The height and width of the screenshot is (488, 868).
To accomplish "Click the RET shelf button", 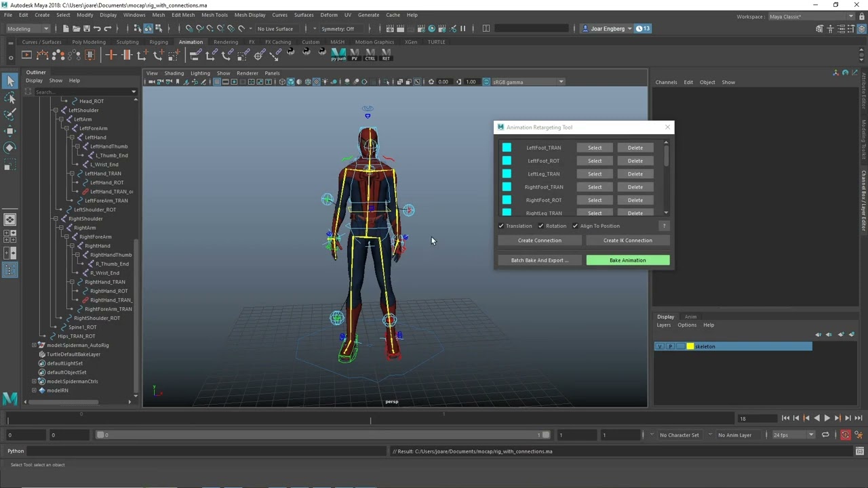I will 386,55.
